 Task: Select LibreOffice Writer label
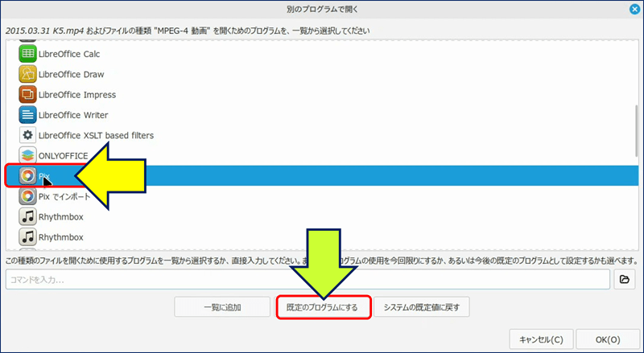[x=73, y=115]
